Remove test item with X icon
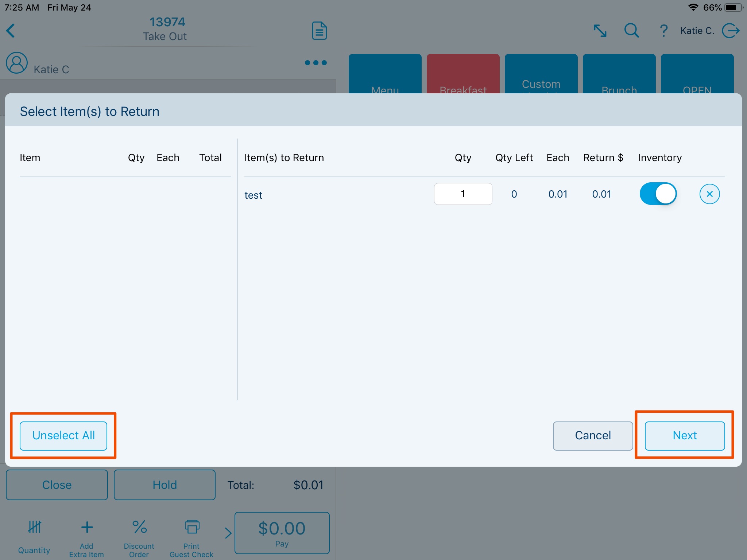This screenshot has width=747, height=560. pos(709,194)
